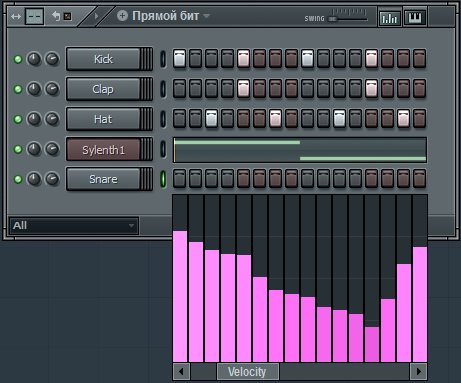Click the undo arrow icon in header

[56, 16]
